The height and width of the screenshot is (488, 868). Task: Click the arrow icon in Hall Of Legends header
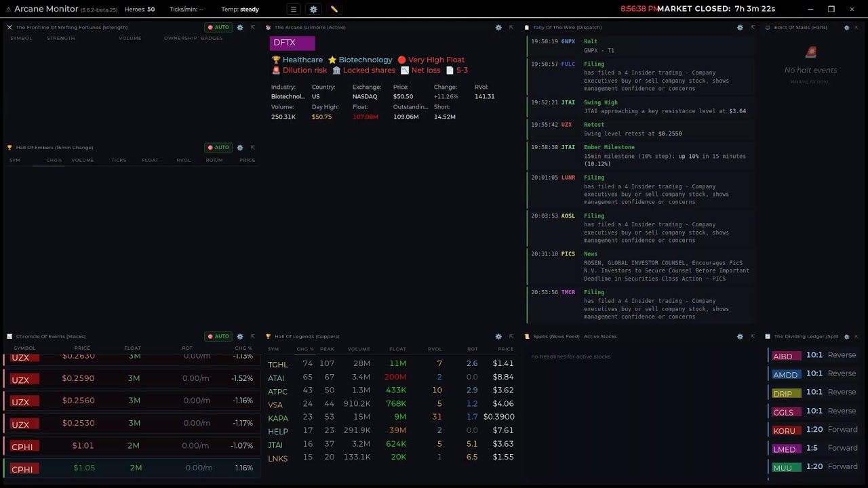click(511, 336)
